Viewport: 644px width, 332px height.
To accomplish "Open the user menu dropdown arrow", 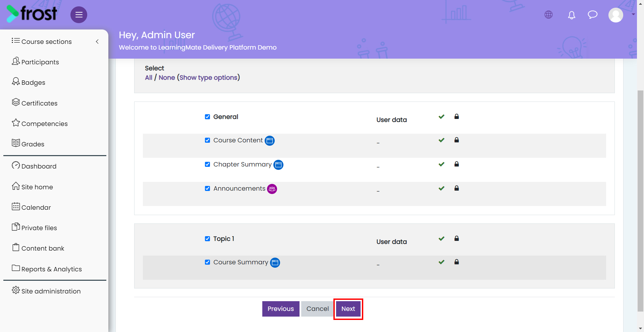I will 633,14.
